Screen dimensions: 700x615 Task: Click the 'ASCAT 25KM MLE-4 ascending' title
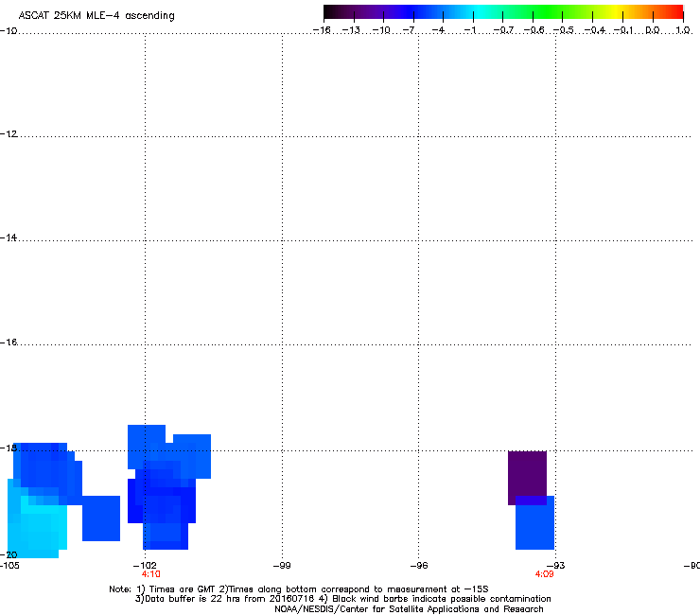[96, 15]
